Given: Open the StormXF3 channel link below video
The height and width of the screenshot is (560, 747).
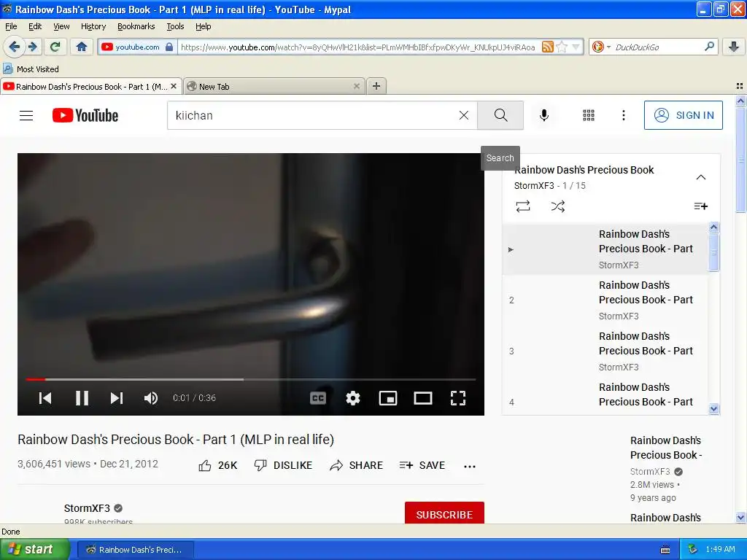Looking at the screenshot, I should tap(87, 508).
